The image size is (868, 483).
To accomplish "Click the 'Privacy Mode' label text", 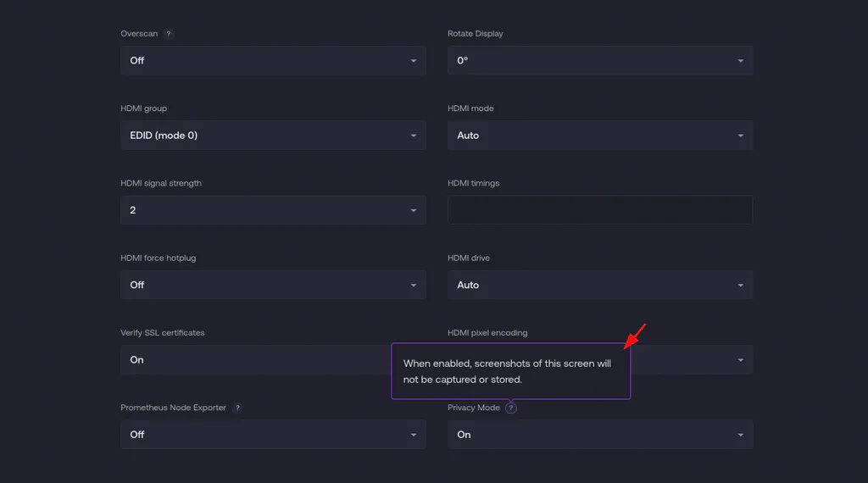I will [474, 408].
